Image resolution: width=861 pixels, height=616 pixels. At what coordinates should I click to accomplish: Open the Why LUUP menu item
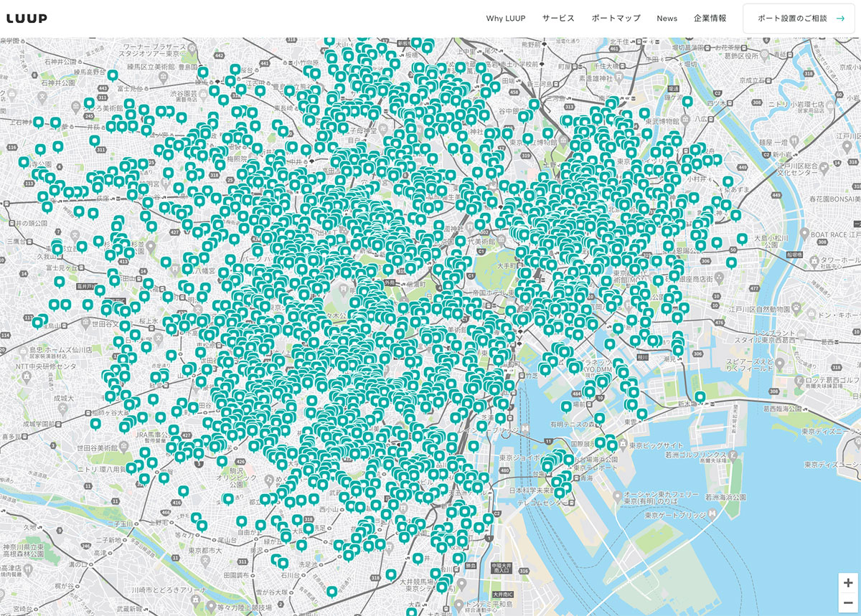[x=506, y=19]
